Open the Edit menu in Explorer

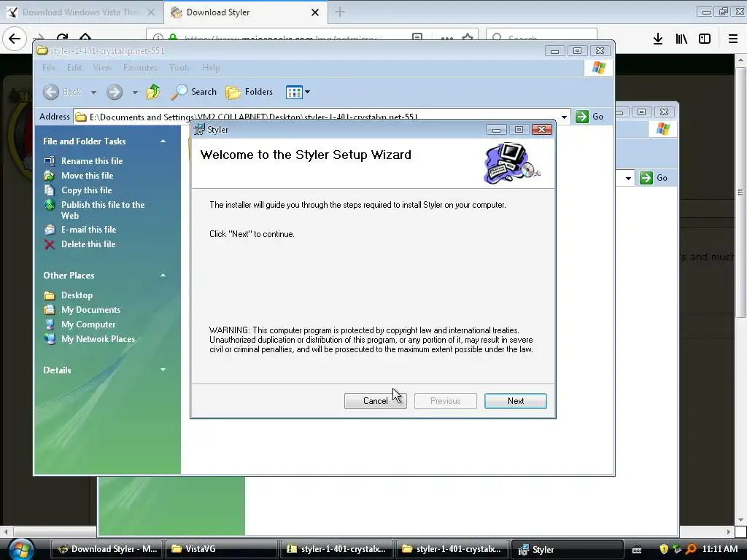pos(74,68)
